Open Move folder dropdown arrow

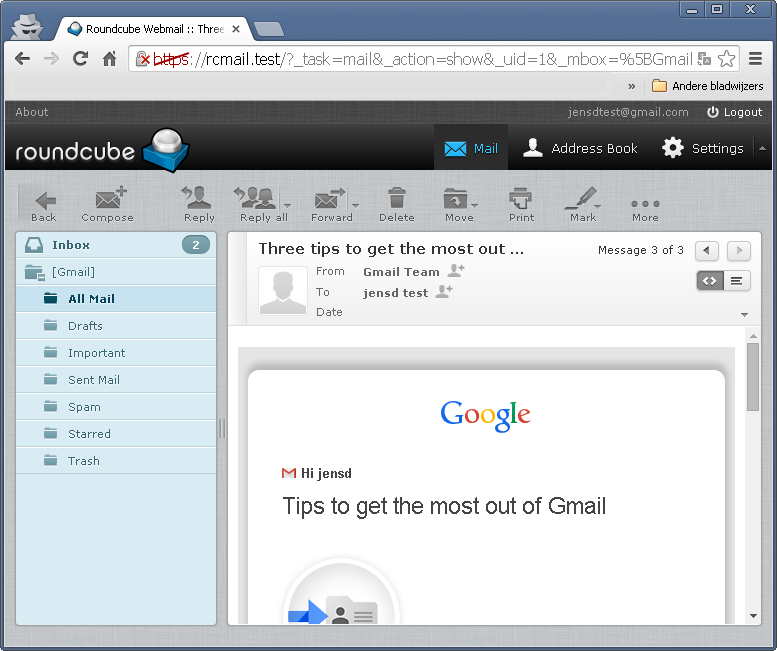(x=474, y=205)
